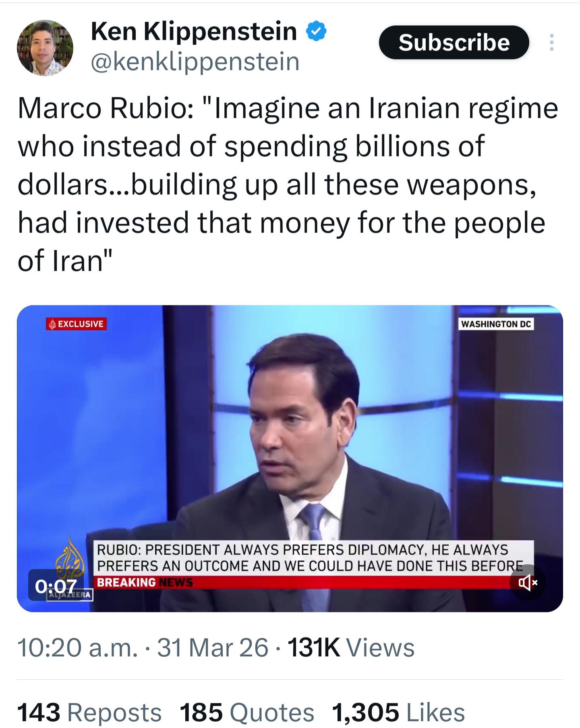View the 1,305 Likes list
The height and width of the screenshot is (728, 580).
coord(398,712)
